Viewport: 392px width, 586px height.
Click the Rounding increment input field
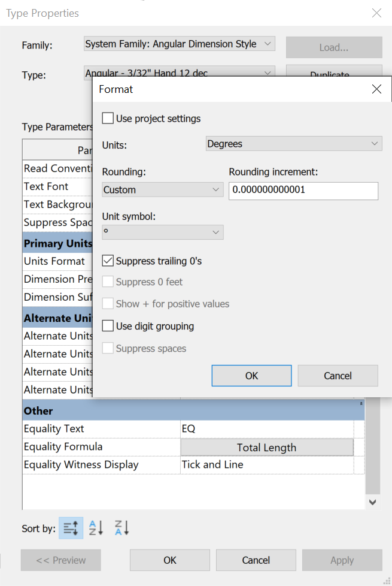[x=303, y=191]
